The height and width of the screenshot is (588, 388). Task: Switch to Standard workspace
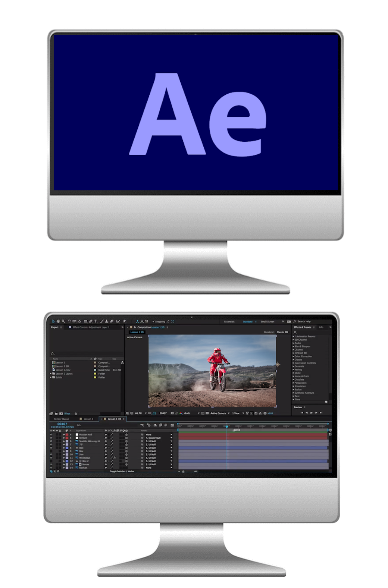click(248, 321)
